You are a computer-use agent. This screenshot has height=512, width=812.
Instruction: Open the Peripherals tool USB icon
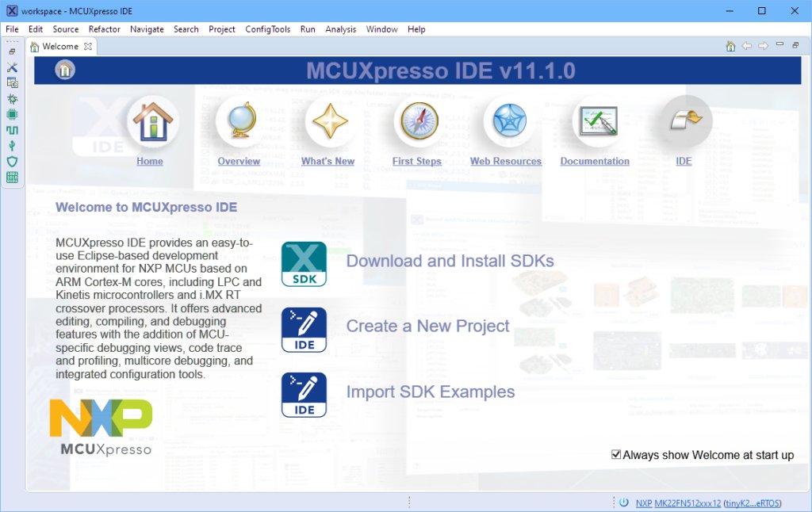point(12,146)
